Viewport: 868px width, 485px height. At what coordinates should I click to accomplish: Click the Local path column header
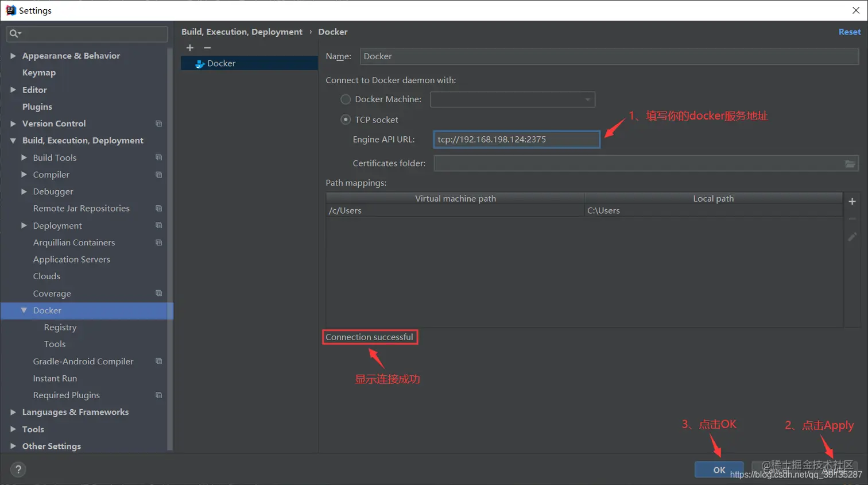(x=713, y=199)
